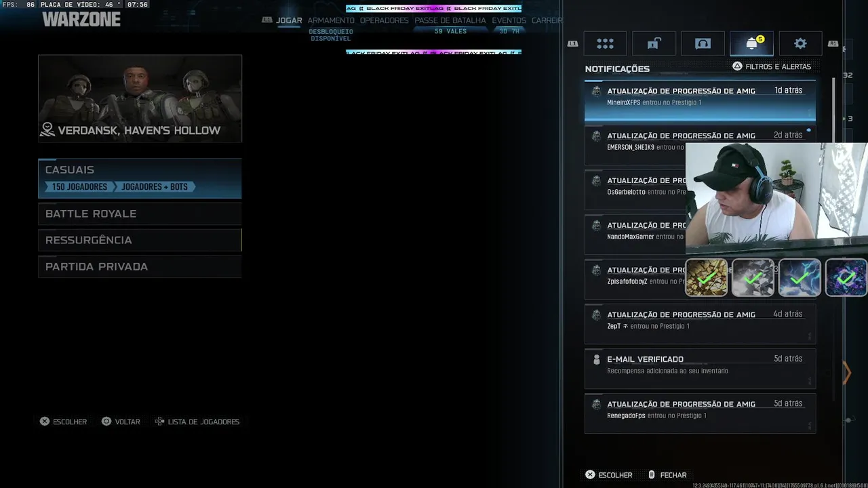The image size is (868, 488).
Task: Click the circle icon beside Voltar
Action: click(106, 422)
